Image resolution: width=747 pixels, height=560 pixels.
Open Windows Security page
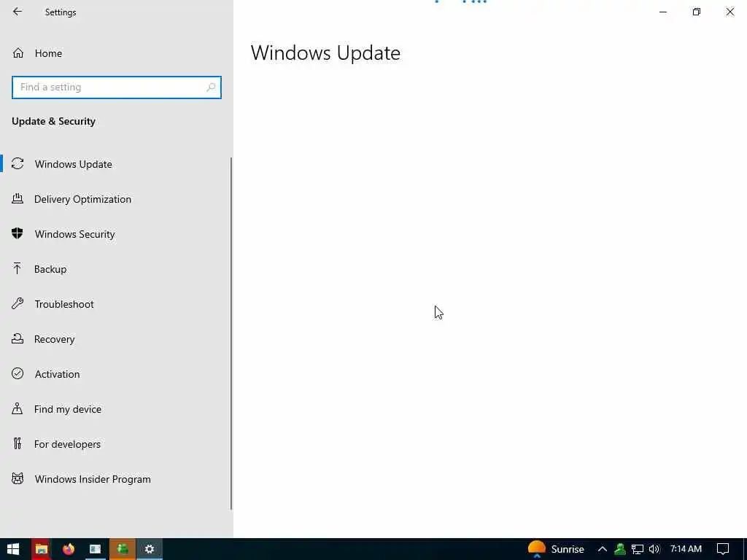(x=116, y=234)
